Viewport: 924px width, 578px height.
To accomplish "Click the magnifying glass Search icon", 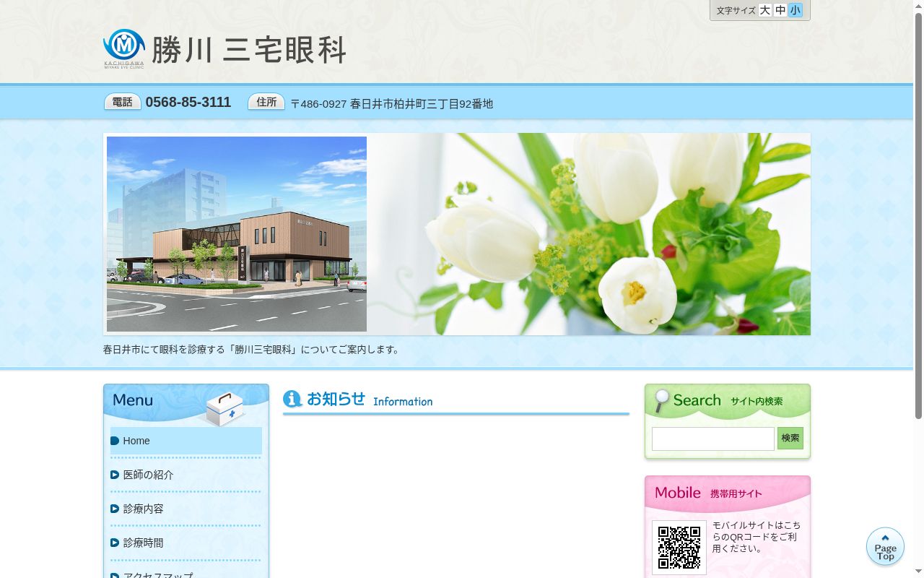I will coord(661,400).
